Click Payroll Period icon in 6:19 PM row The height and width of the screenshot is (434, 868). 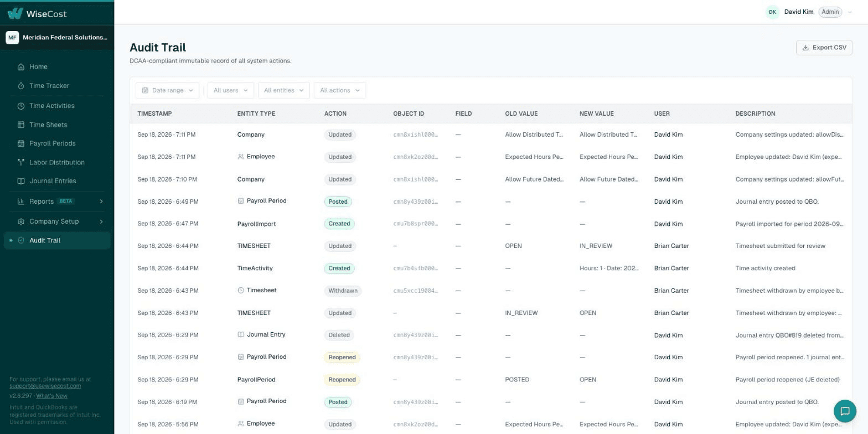click(241, 401)
